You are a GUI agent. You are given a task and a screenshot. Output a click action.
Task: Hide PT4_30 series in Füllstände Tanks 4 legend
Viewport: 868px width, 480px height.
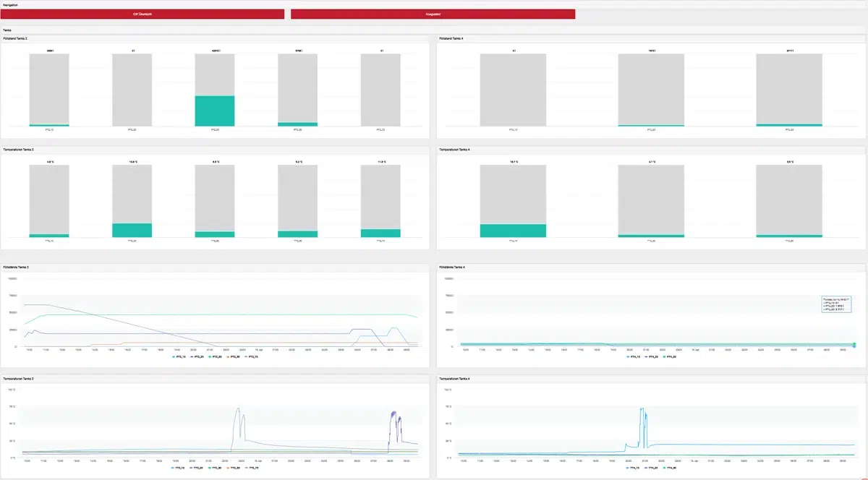(x=669, y=356)
